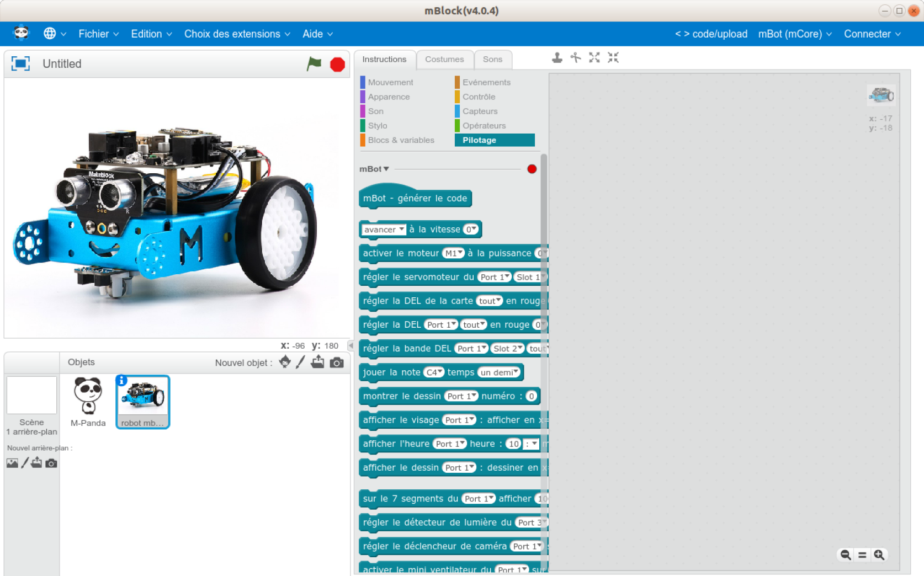This screenshot has width=924, height=576.
Task: Switch to the Costumes tab
Action: pyautogui.click(x=444, y=59)
